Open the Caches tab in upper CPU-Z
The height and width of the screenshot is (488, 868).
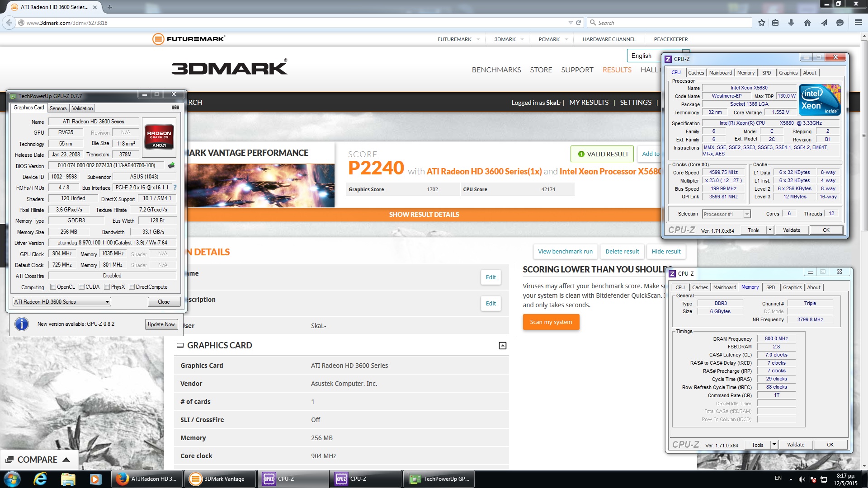696,73
